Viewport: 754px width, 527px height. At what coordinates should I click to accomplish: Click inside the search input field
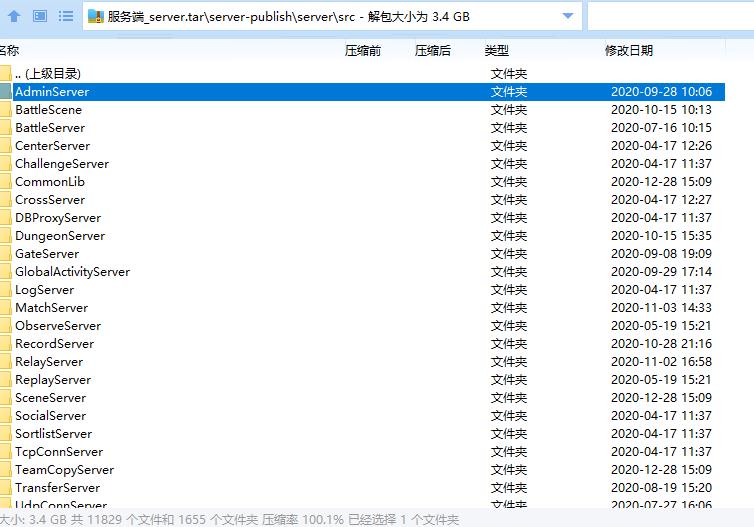tap(670, 16)
